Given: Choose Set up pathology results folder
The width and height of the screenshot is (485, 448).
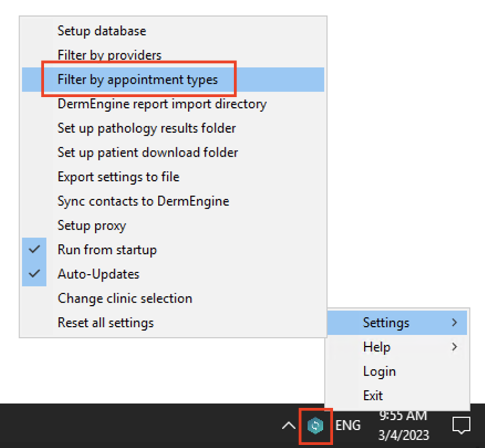Looking at the screenshot, I should click(x=147, y=128).
